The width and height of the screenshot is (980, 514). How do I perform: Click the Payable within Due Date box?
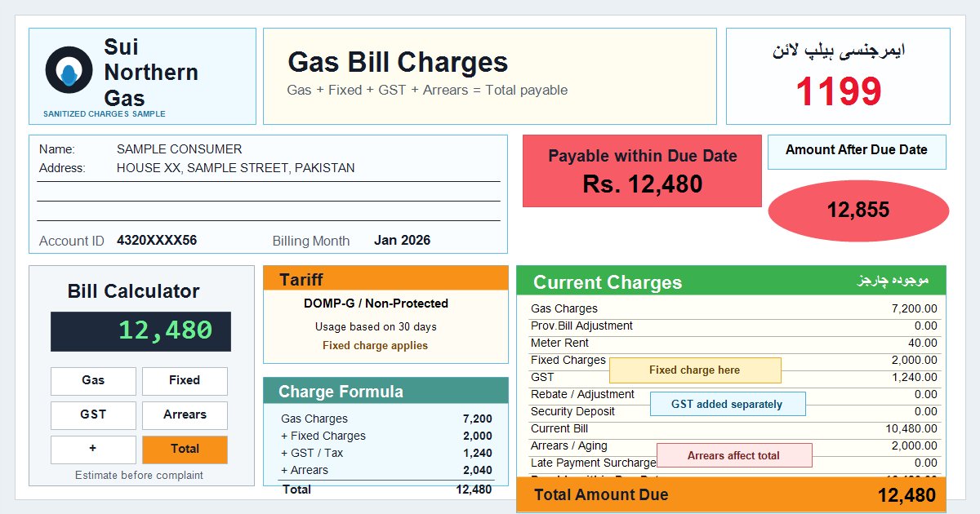(x=642, y=171)
